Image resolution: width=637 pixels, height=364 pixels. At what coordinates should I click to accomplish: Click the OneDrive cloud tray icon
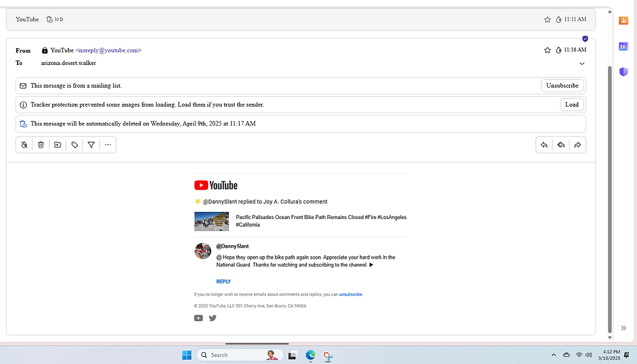click(x=566, y=355)
